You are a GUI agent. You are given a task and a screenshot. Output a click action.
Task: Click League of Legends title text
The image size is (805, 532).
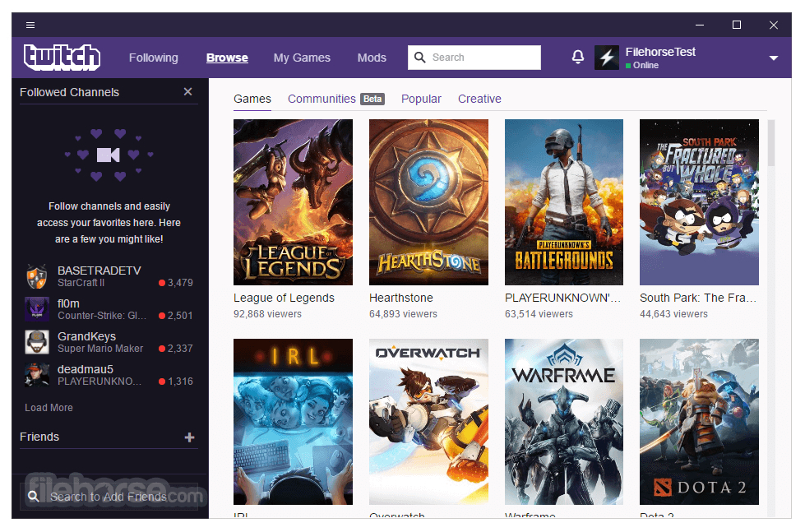click(284, 298)
